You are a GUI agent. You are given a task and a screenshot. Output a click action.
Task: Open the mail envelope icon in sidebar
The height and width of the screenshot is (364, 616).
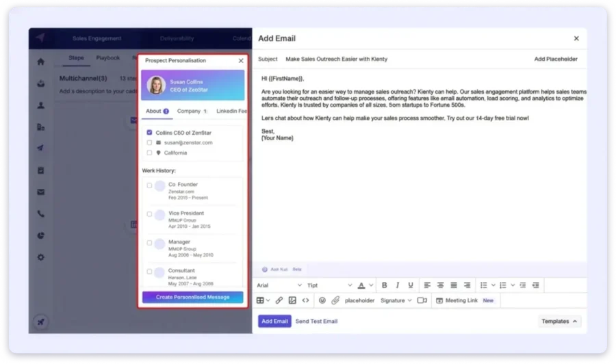[x=40, y=192]
